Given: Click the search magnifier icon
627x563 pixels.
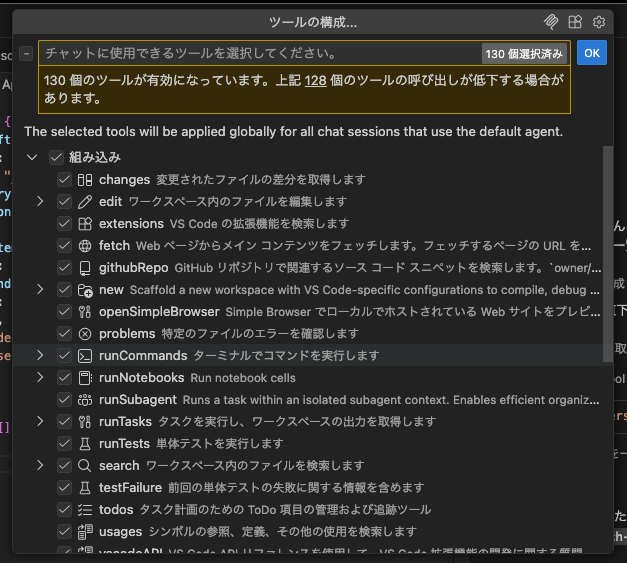Looking at the screenshot, I should pos(85,466).
